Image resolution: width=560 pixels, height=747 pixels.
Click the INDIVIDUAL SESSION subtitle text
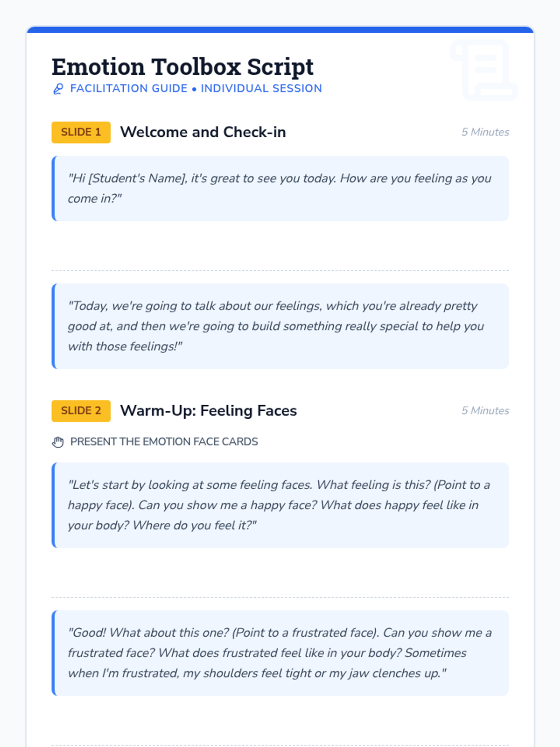click(261, 89)
